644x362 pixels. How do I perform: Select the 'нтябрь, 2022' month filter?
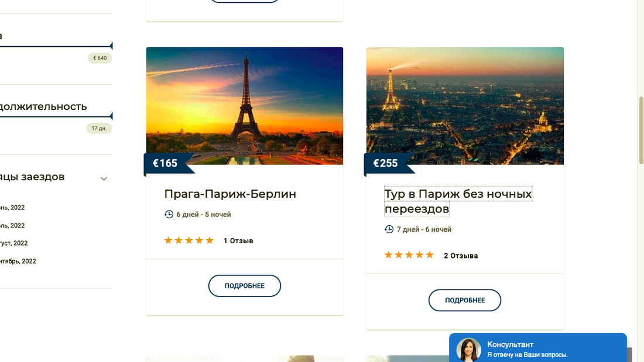pyautogui.click(x=18, y=261)
